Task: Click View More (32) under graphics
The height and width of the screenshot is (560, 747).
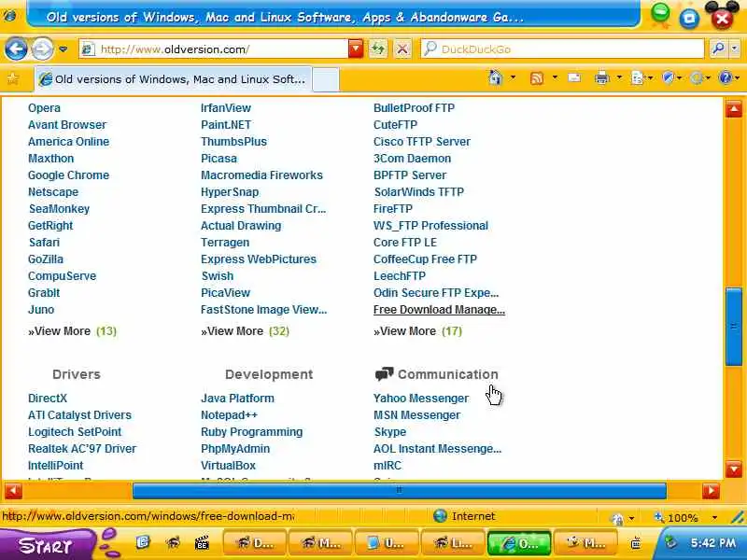Action: point(245,331)
